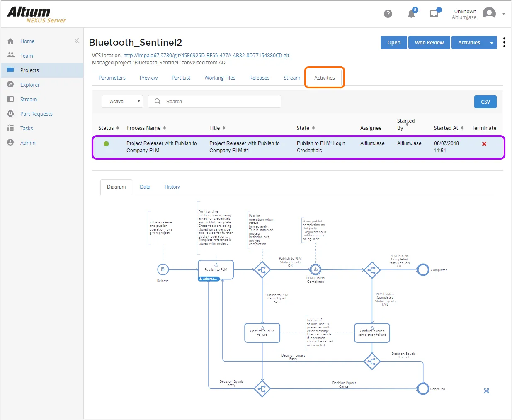
Task: Click the user avatar icon
Action: (489, 14)
